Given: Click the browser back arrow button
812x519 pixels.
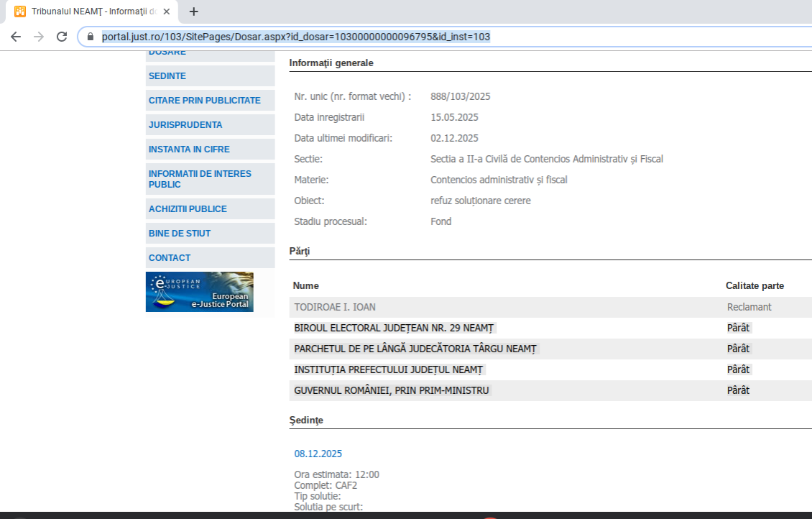Looking at the screenshot, I should 15,37.
